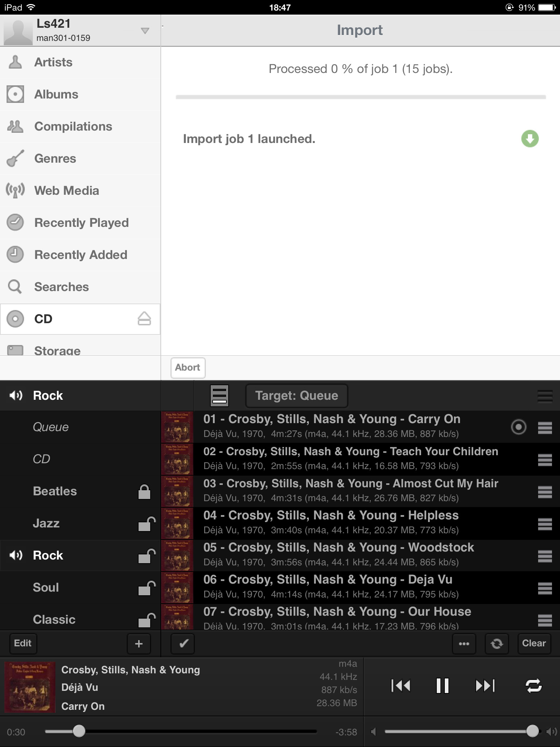Click the checkmark select button

tap(183, 644)
